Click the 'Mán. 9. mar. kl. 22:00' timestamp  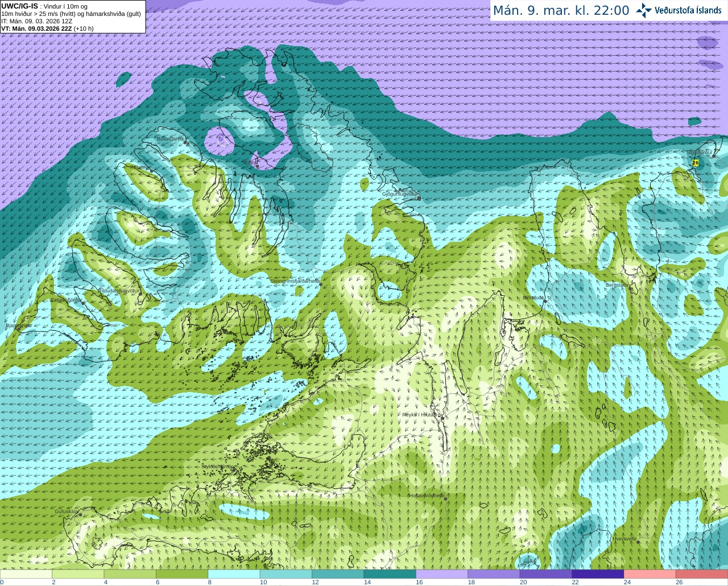[x=561, y=11]
